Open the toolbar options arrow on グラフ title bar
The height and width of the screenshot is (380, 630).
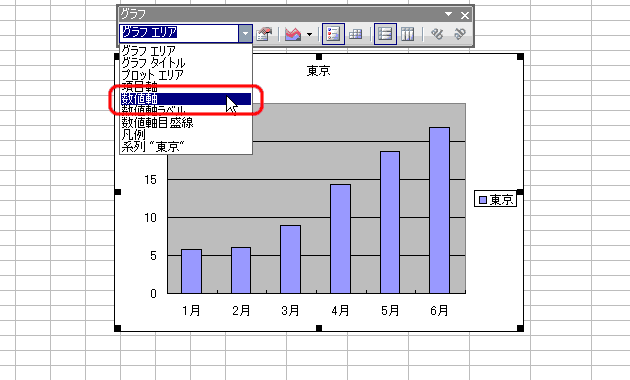448,14
